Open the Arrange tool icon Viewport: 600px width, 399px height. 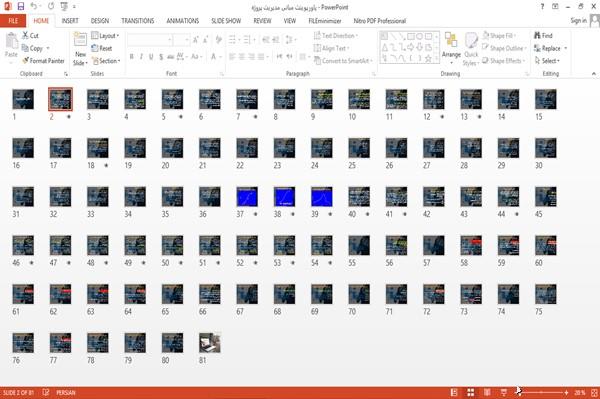click(451, 40)
